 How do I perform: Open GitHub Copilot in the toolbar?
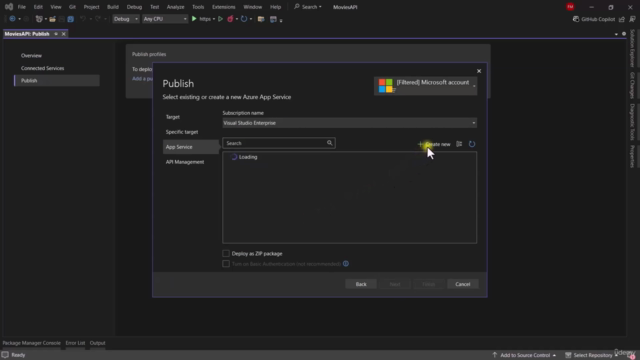594,19
